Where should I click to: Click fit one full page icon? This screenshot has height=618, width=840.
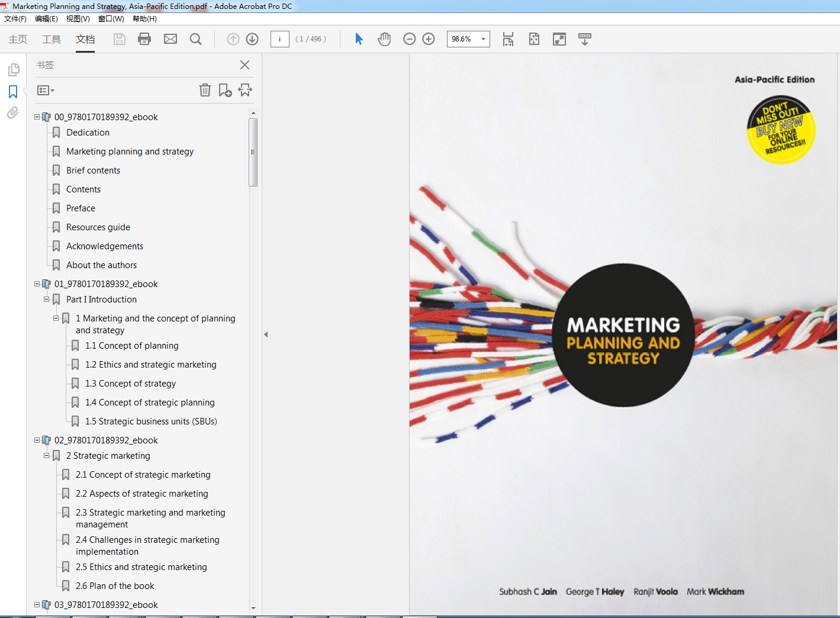point(534,39)
